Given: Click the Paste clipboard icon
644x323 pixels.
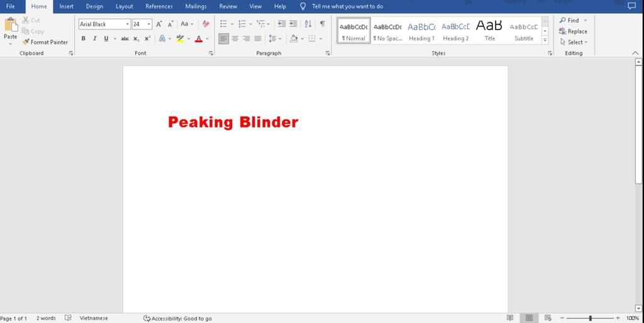Looking at the screenshot, I should point(11,25).
